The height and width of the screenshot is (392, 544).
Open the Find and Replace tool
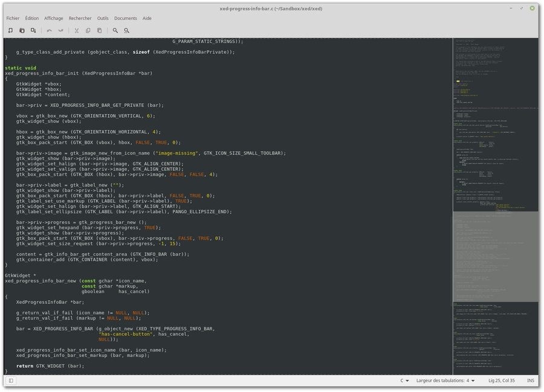[126, 30]
